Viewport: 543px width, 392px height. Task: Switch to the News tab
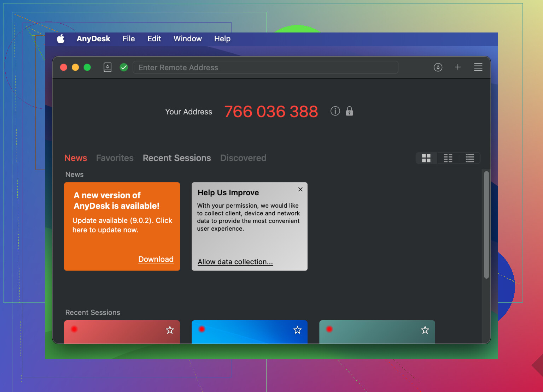point(76,158)
